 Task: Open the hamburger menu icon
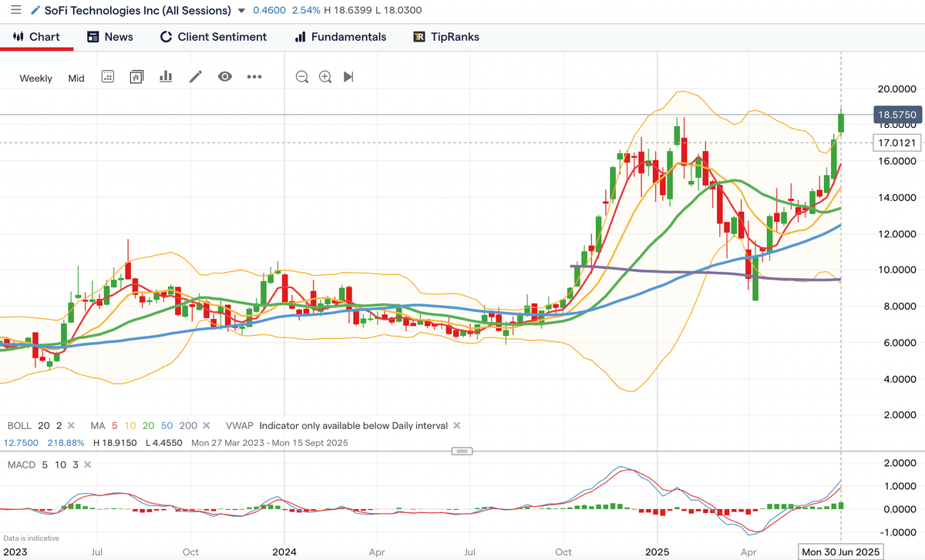[16, 11]
